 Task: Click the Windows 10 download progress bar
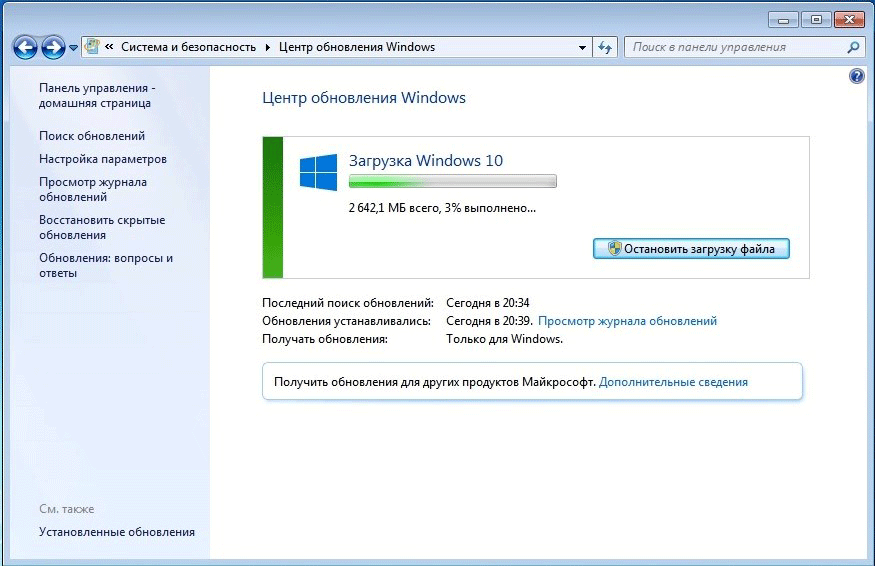(452, 182)
